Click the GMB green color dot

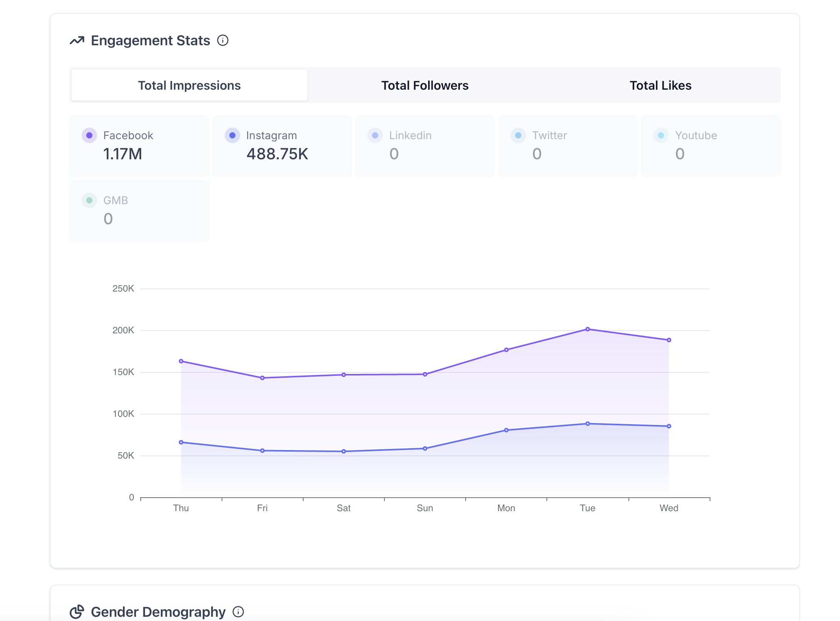(x=89, y=200)
